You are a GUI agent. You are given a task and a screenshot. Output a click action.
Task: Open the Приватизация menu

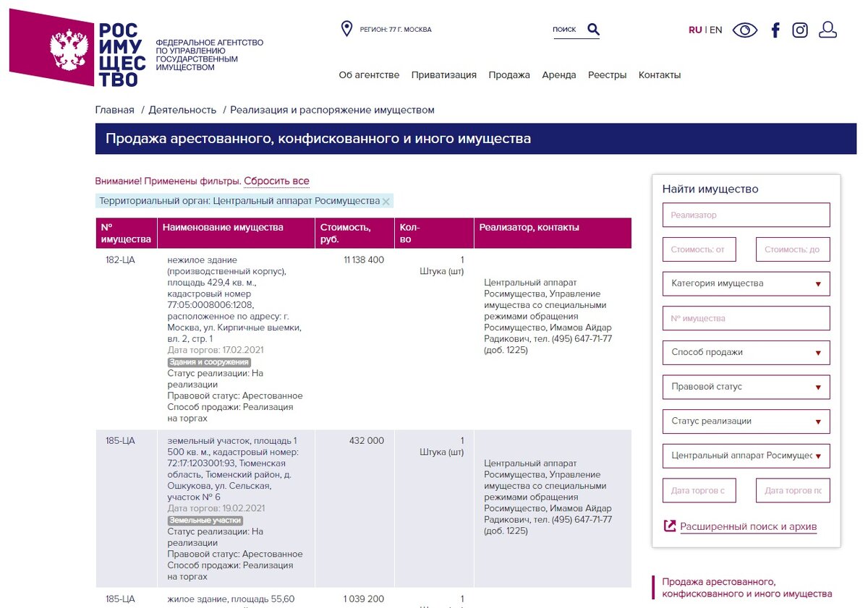click(x=444, y=75)
